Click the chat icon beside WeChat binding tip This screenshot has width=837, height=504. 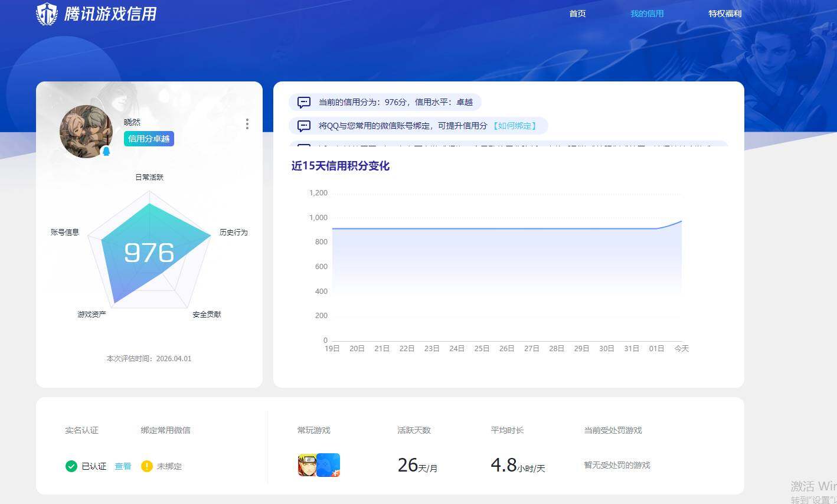click(x=304, y=126)
